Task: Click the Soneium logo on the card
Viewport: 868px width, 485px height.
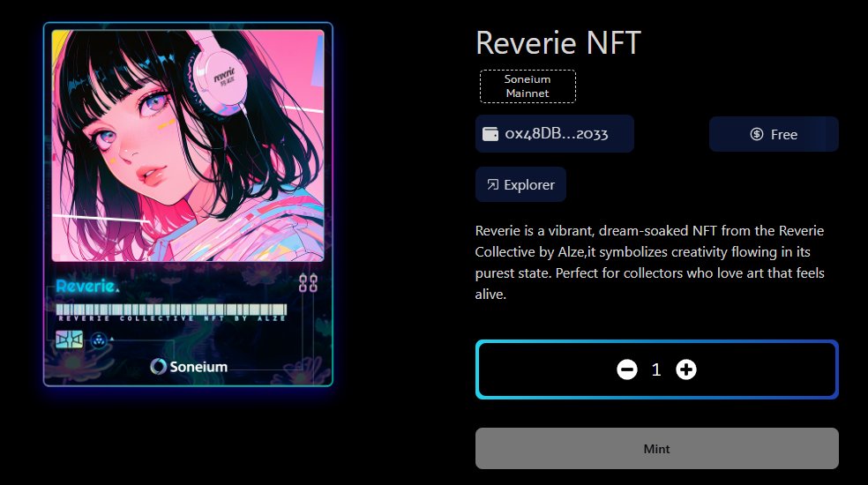Action: [x=189, y=367]
